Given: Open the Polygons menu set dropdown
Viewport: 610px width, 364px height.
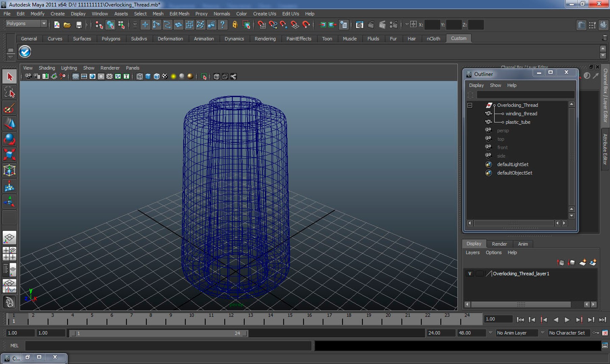Looking at the screenshot, I should click(x=26, y=24).
